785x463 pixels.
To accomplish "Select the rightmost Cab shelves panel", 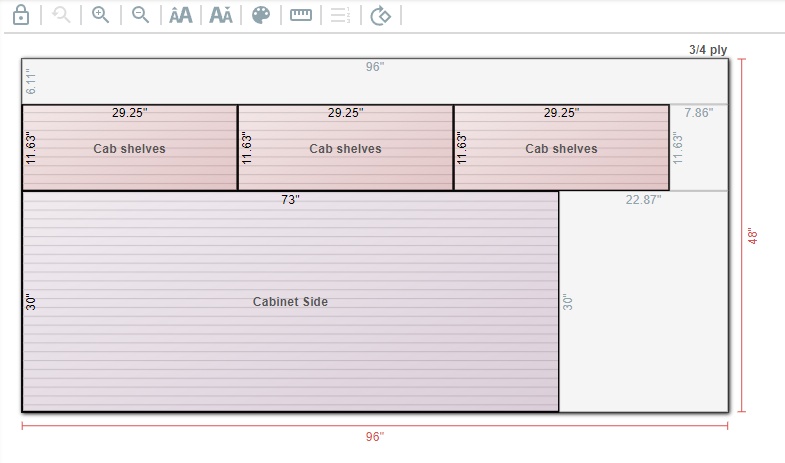I will [561, 149].
